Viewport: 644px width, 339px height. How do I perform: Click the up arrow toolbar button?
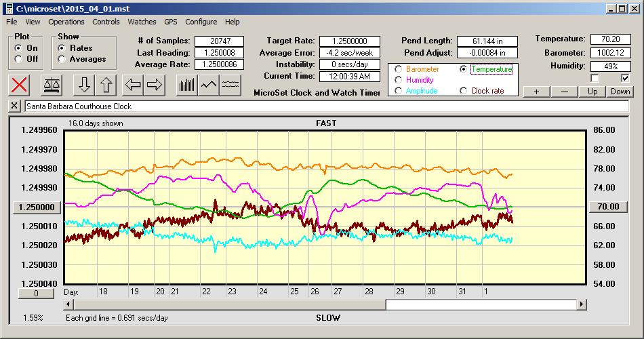click(106, 85)
